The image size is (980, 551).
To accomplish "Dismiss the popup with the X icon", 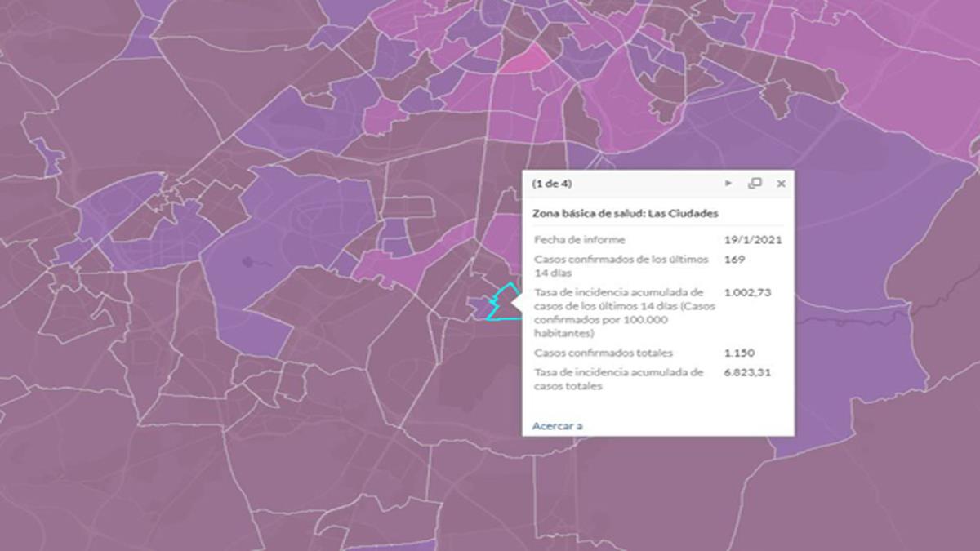I will (782, 183).
